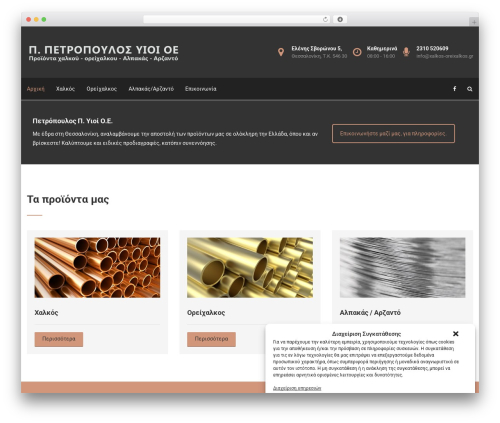Click the red window close dot
The image size is (500, 423).
click(x=29, y=19)
